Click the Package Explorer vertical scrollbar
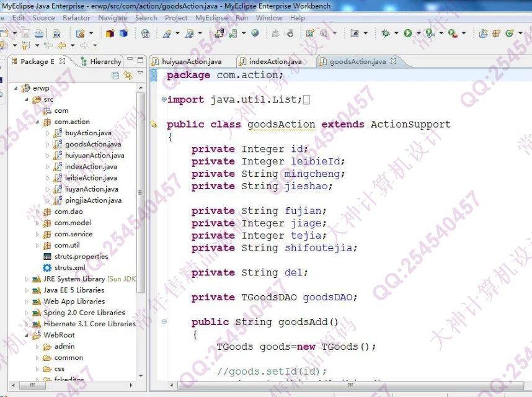The height and width of the screenshot is (397, 532). [141, 192]
